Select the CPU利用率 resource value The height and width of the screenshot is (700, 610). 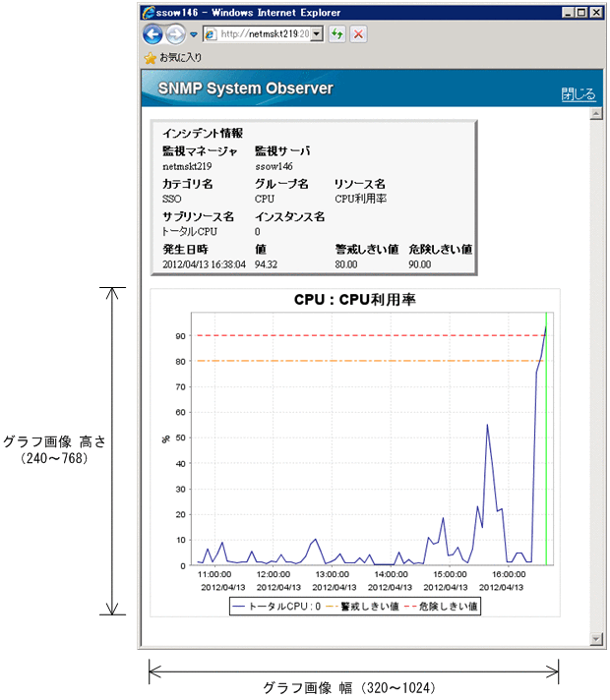click(361, 200)
